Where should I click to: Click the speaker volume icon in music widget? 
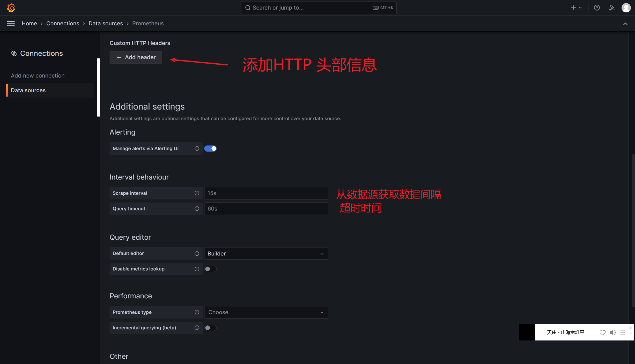coord(612,332)
